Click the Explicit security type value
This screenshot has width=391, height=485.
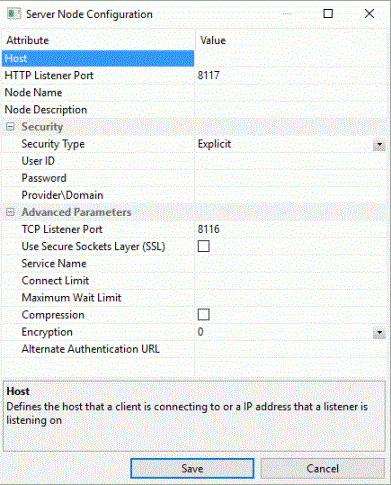pyautogui.click(x=214, y=144)
